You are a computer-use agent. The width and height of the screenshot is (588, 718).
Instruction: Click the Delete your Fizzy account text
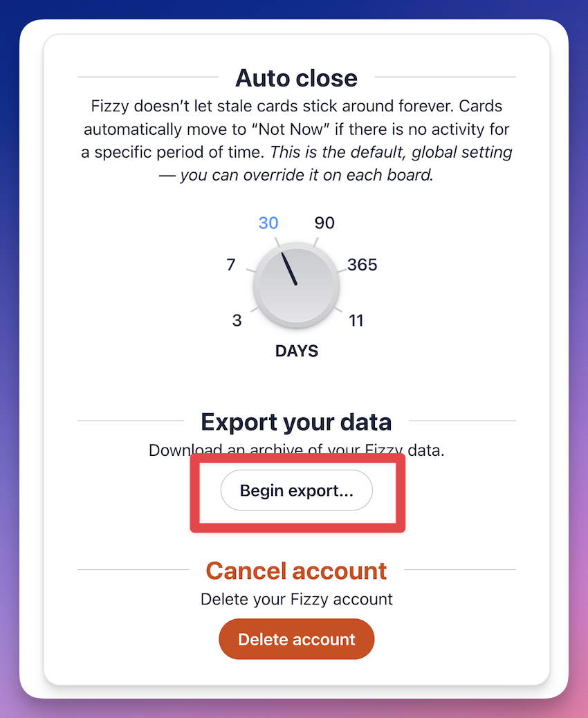point(296,599)
